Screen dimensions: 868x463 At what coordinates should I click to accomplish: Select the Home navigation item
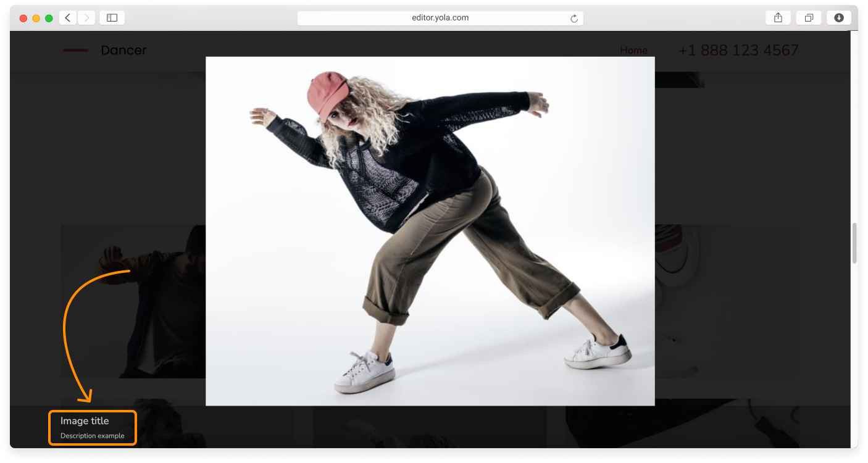click(x=633, y=50)
